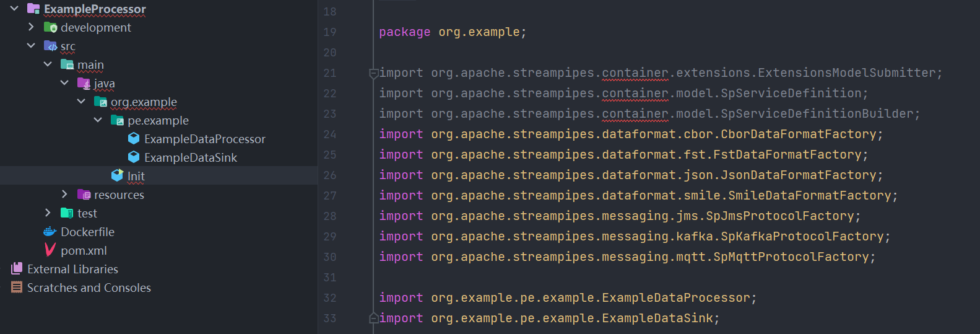Click the Init runnable class icon

117,175
